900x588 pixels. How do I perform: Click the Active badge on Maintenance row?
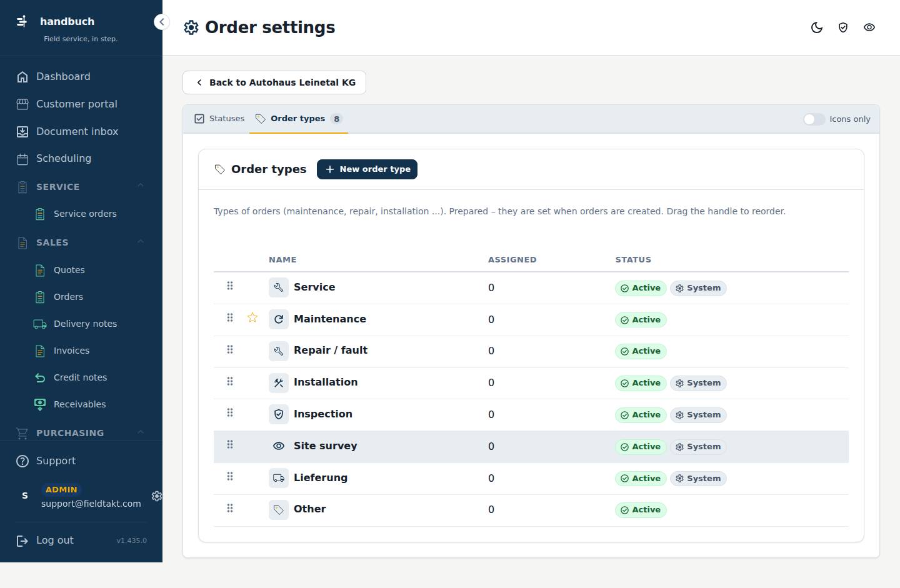641,320
